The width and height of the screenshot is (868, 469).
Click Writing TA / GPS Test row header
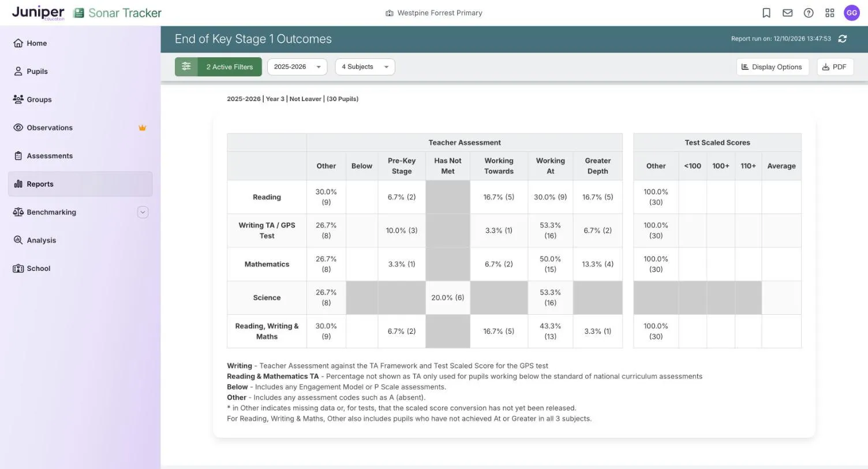(x=267, y=230)
